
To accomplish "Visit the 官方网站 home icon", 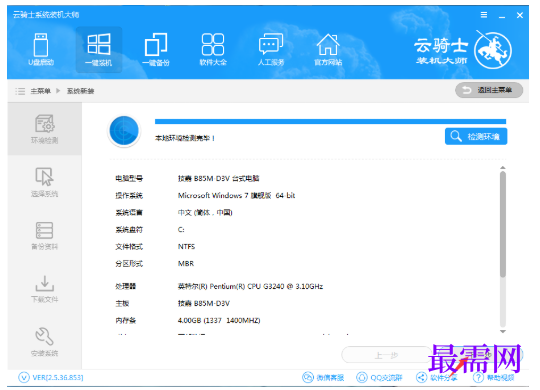I will pyautogui.click(x=328, y=49).
